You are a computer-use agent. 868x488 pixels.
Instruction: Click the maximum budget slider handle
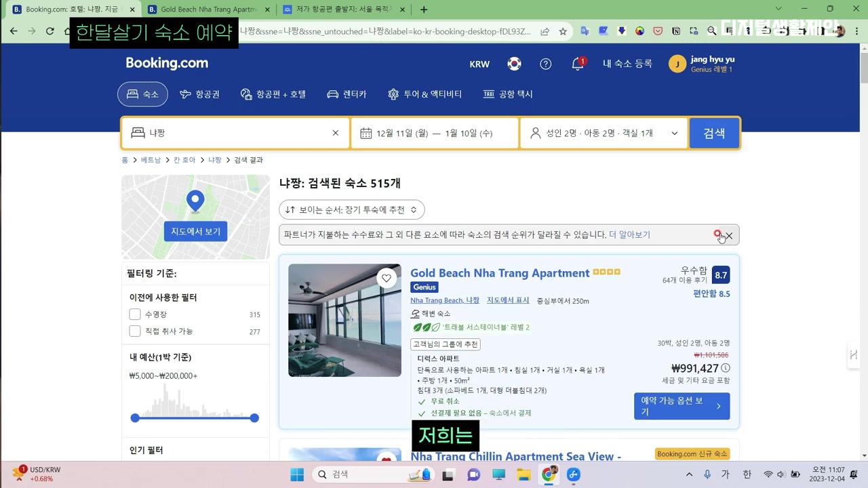(254, 418)
